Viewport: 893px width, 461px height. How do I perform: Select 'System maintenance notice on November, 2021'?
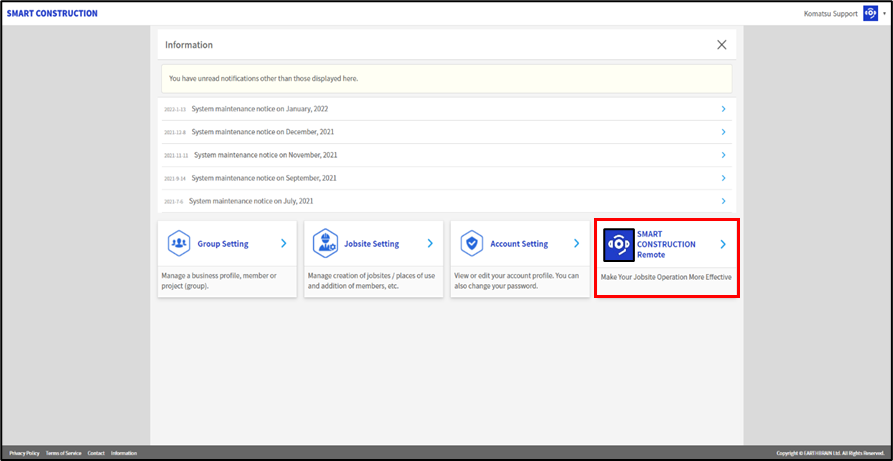coord(265,155)
